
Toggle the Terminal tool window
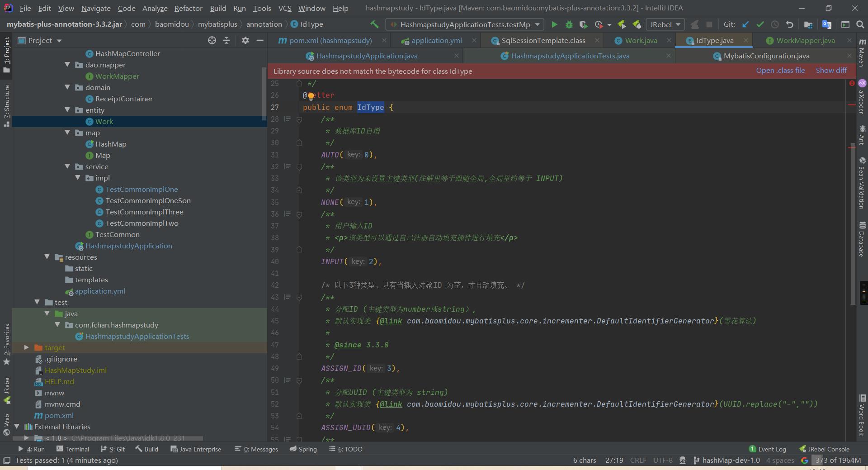click(73, 449)
